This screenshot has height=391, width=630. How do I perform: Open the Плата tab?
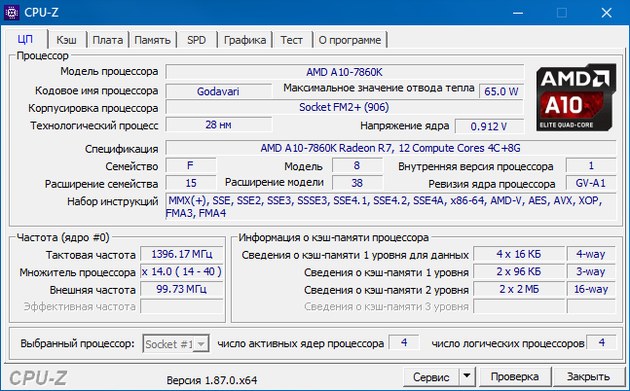coord(108,40)
